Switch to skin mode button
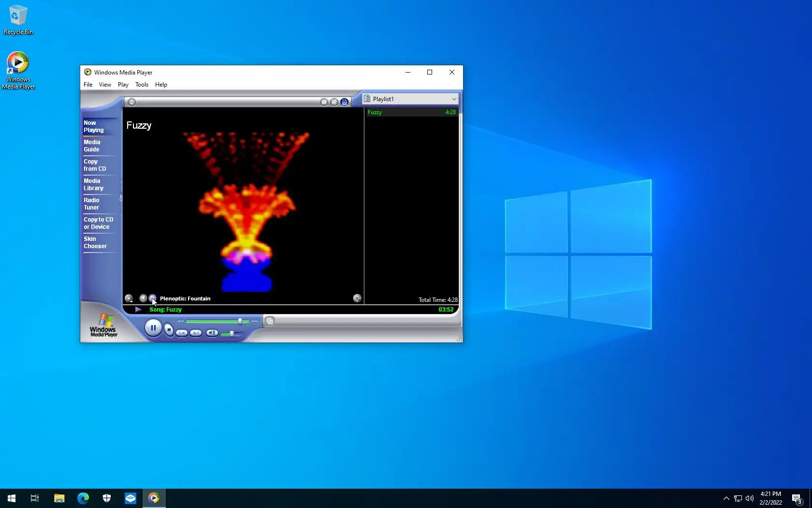 270,321
